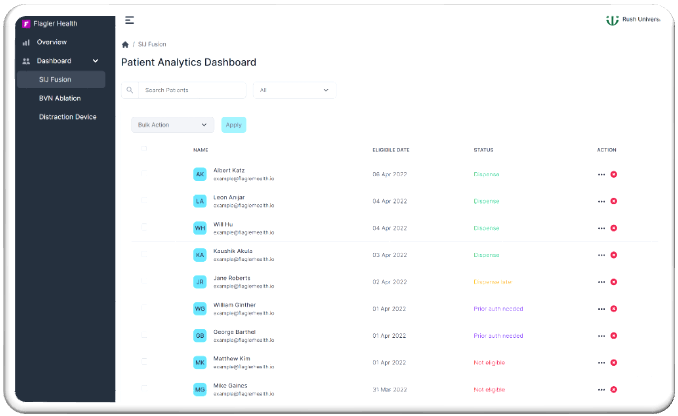
Task: Click 31 Mar 2022 date for Mike Gaines
Action: (x=390, y=390)
